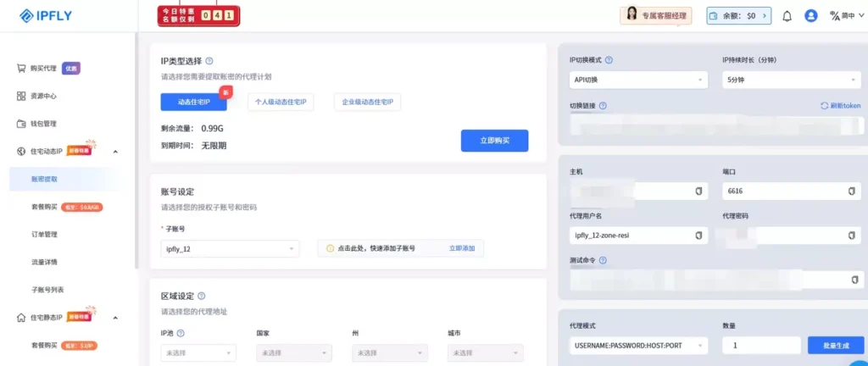This screenshot has width=868, height=366.
Task: Click help icon beside 测试命令
Action: coord(603,260)
